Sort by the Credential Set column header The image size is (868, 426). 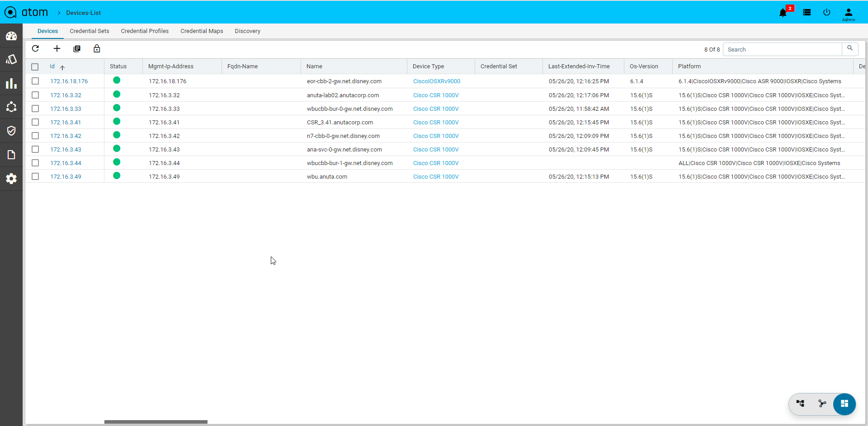[499, 66]
